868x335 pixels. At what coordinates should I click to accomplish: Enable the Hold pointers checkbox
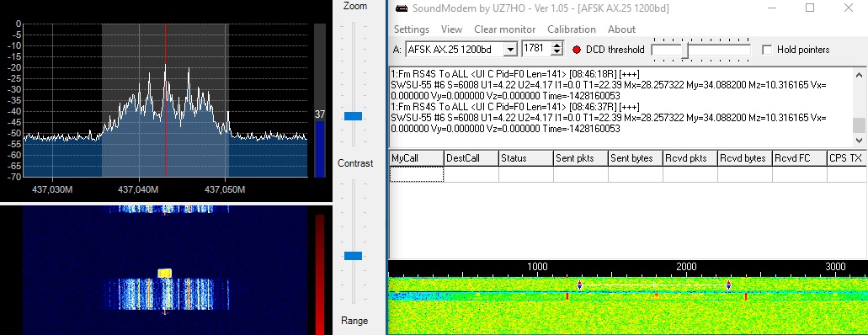pos(767,50)
